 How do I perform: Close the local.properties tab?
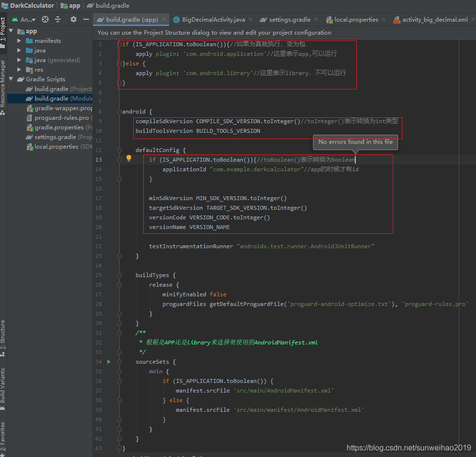tap(384, 19)
